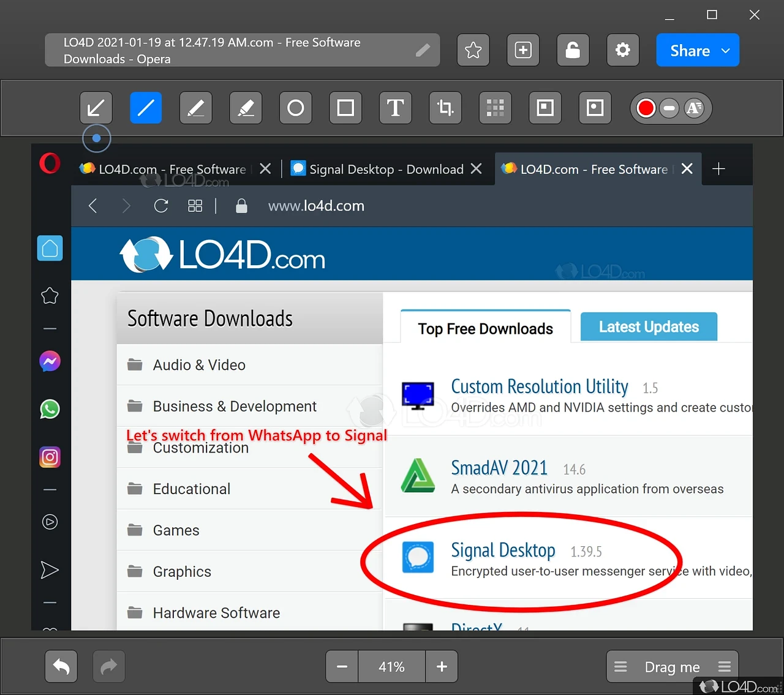784x695 pixels.
Task: Select the crop tool
Action: click(x=445, y=108)
